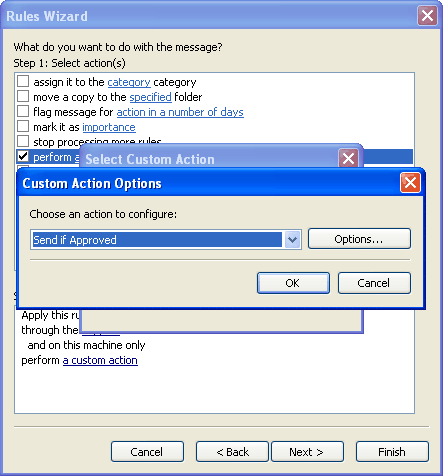443x476 pixels.
Task: Click the importance link
Action: point(109,127)
